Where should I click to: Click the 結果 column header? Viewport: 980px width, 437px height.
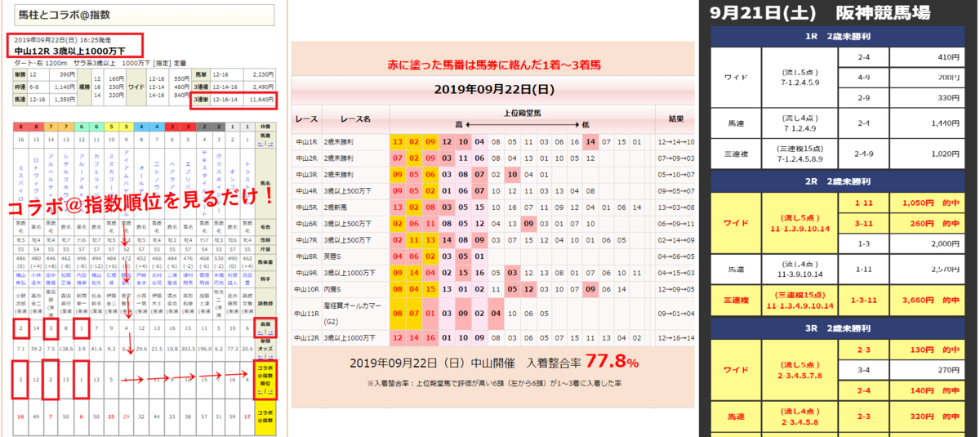[x=675, y=119]
